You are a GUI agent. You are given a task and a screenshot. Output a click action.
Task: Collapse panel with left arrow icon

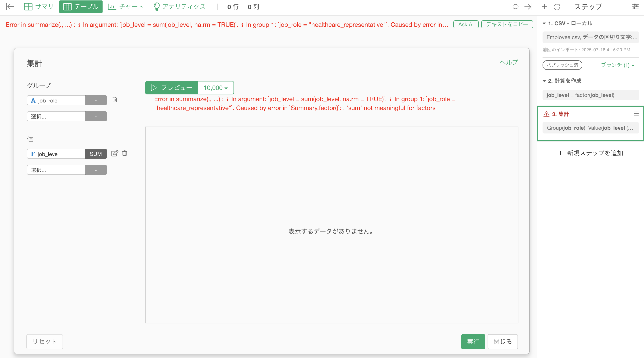coord(10,7)
